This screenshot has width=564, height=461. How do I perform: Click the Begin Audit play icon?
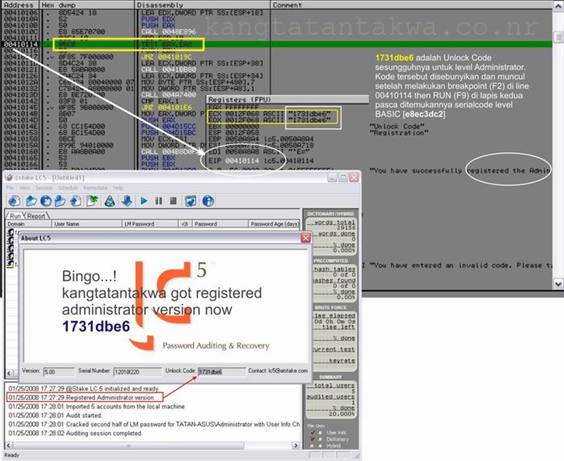pos(144,201)
